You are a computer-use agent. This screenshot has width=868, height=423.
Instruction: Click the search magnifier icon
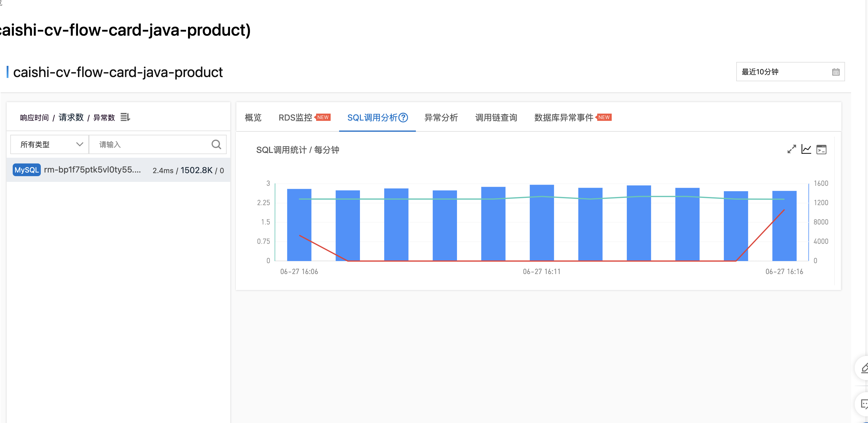pyautogui.click(x=216, y=144)
